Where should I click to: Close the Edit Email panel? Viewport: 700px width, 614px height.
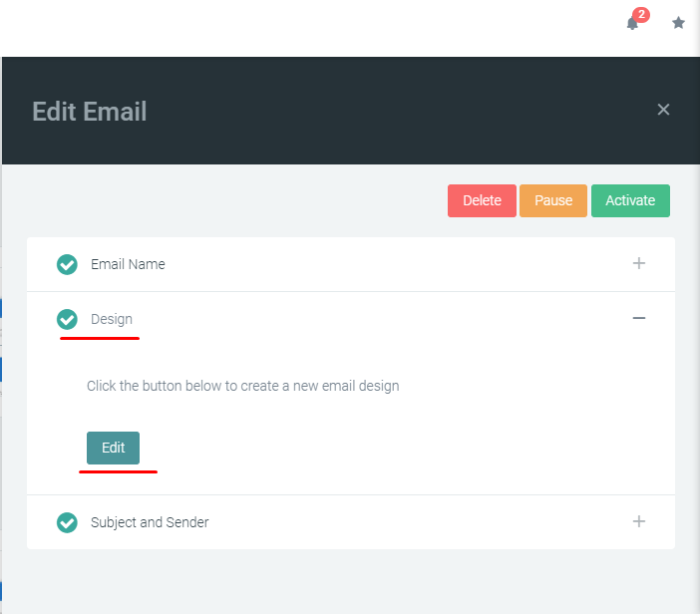pos(663,110)
